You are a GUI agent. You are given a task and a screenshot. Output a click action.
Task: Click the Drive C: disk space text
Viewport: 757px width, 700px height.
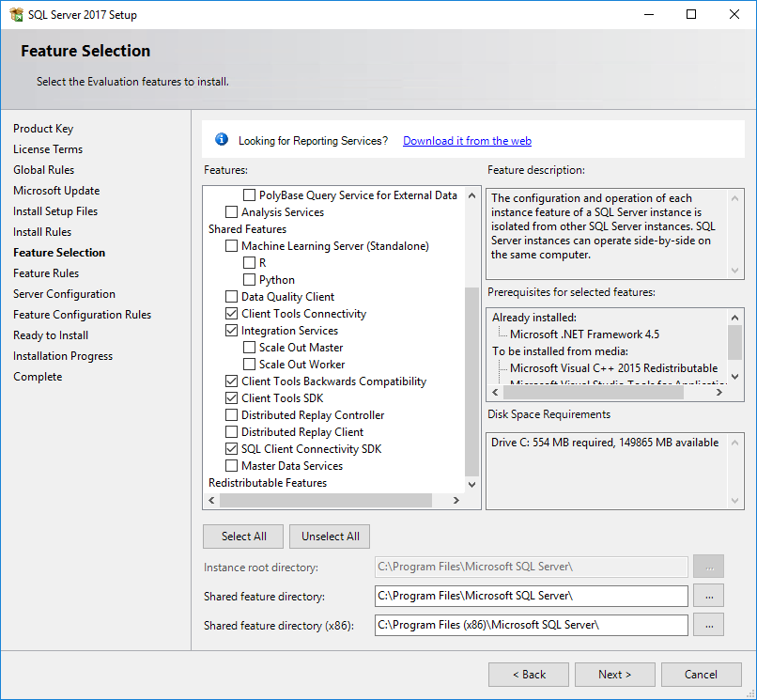[605, 443]
